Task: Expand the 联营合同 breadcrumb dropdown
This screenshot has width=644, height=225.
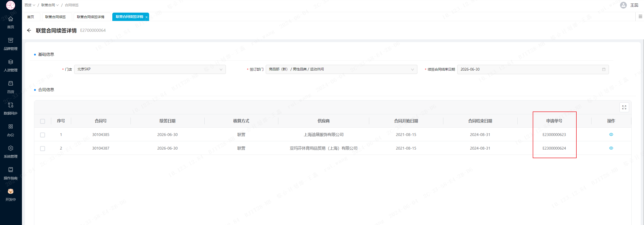Action: click(50, 5)
